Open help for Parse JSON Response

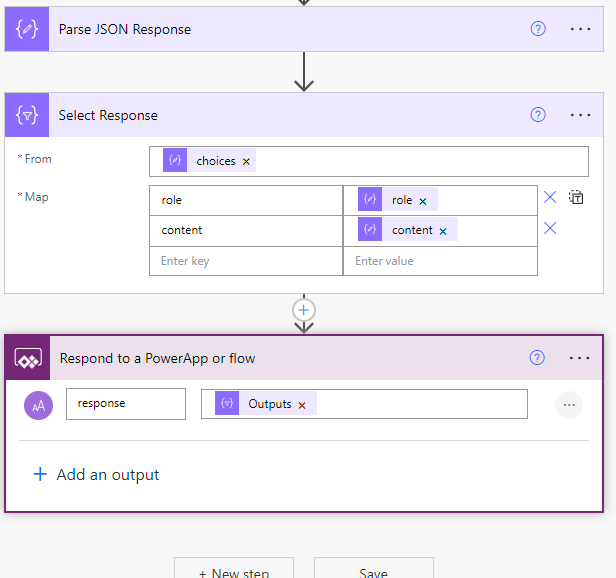pos(538,29)
